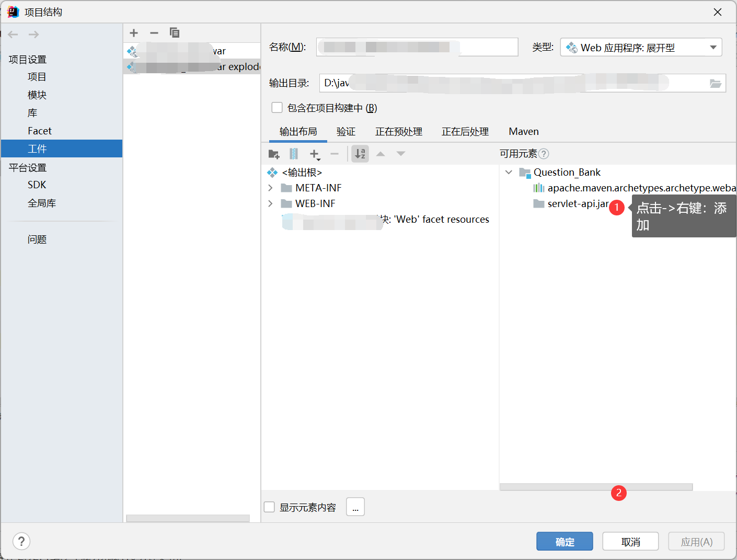The height and width of the screenshot is (560, 737).
Task: Add copy of element to output layout
Action: click(x=315, y=154)
